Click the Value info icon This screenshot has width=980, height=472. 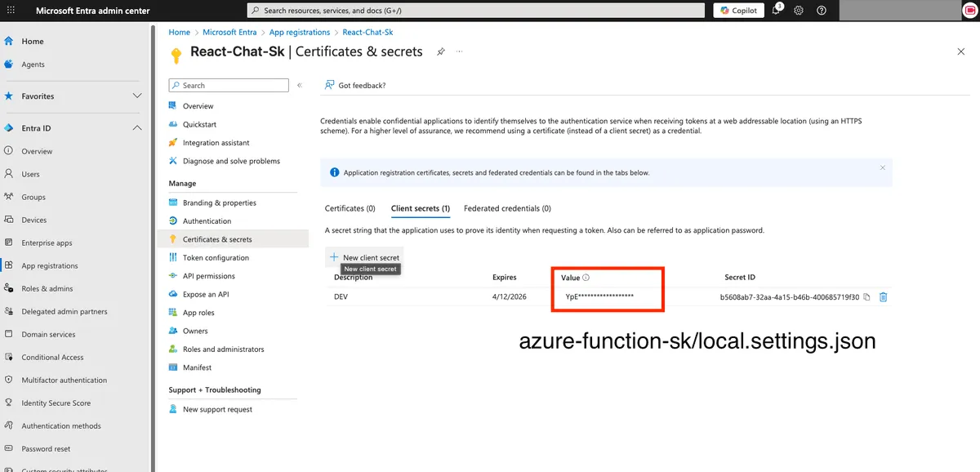586,278
